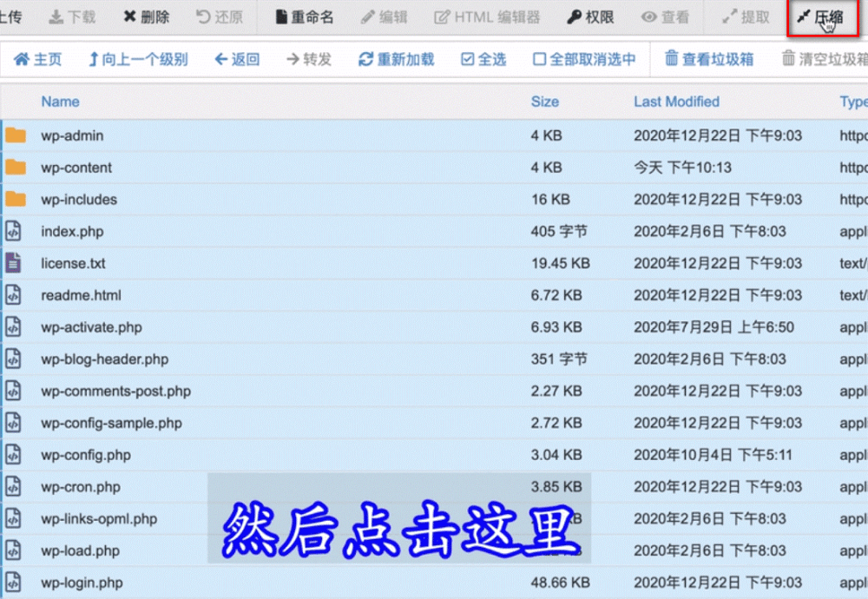
Task: Sort files by Size column header
Action: 545,102
